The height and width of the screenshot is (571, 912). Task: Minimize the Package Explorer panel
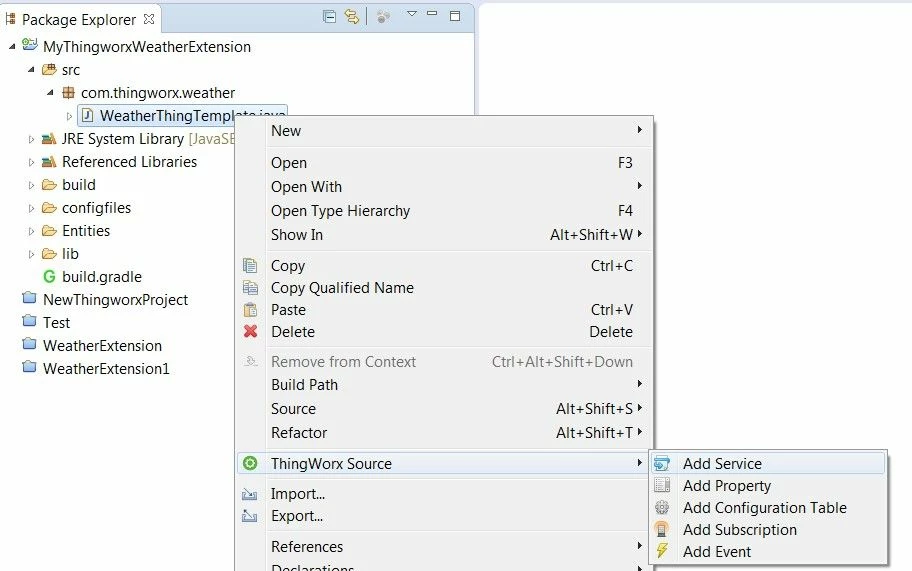[432, 13]
